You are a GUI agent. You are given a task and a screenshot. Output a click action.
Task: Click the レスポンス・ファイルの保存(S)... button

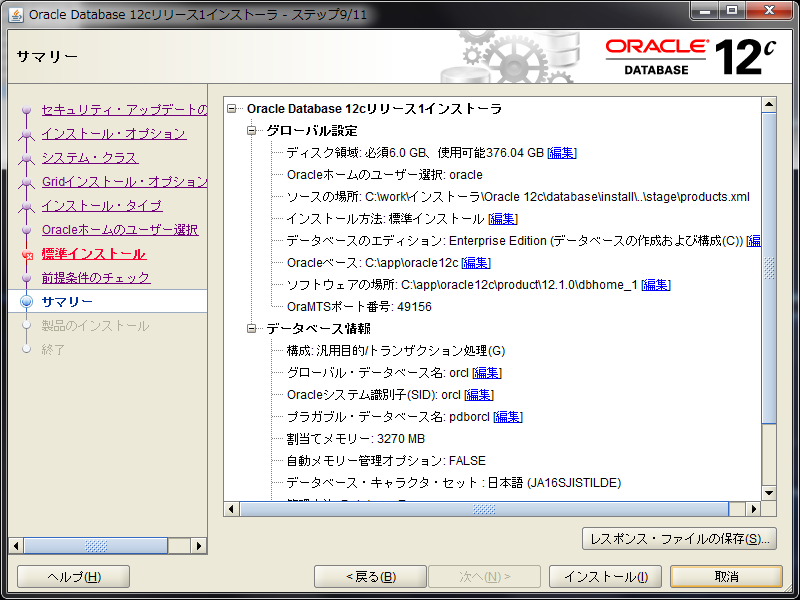click(679, 539)
